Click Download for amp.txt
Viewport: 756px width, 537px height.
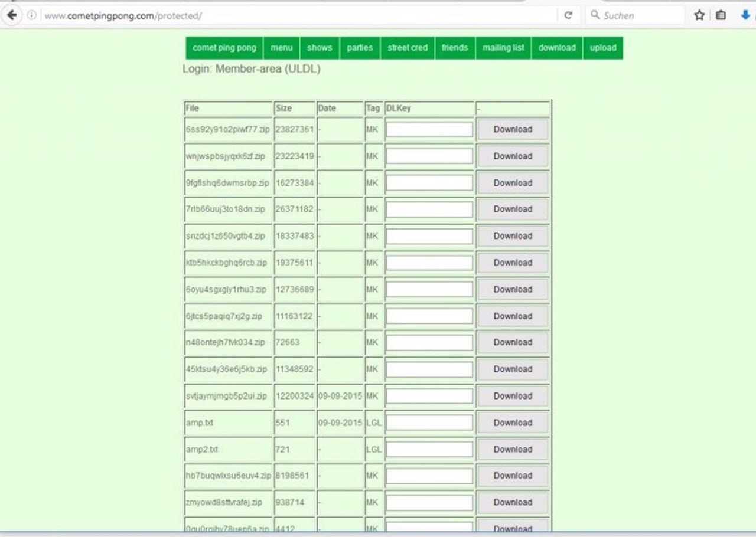point(513,423)
